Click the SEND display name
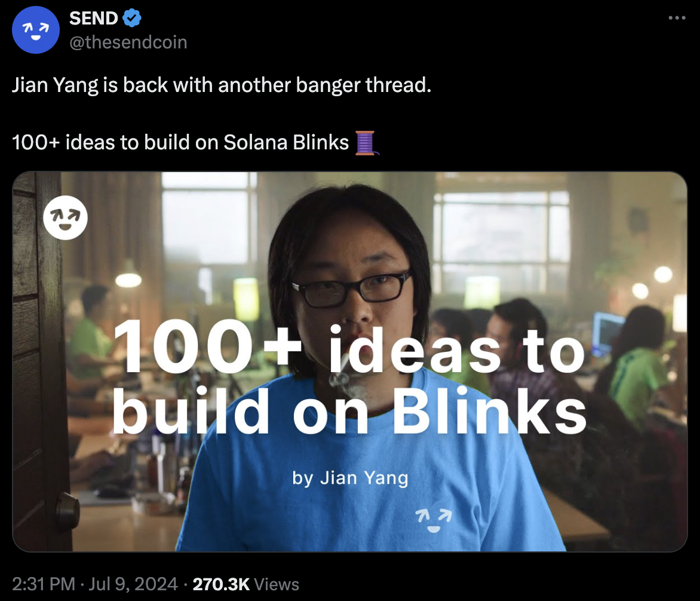The height and width of the screenshot is (601, 700). 93,19
